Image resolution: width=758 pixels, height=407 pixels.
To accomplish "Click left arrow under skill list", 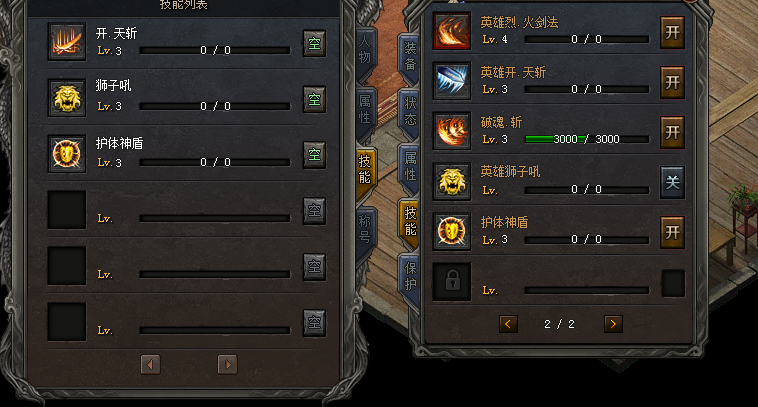I will tap(150, 364).
